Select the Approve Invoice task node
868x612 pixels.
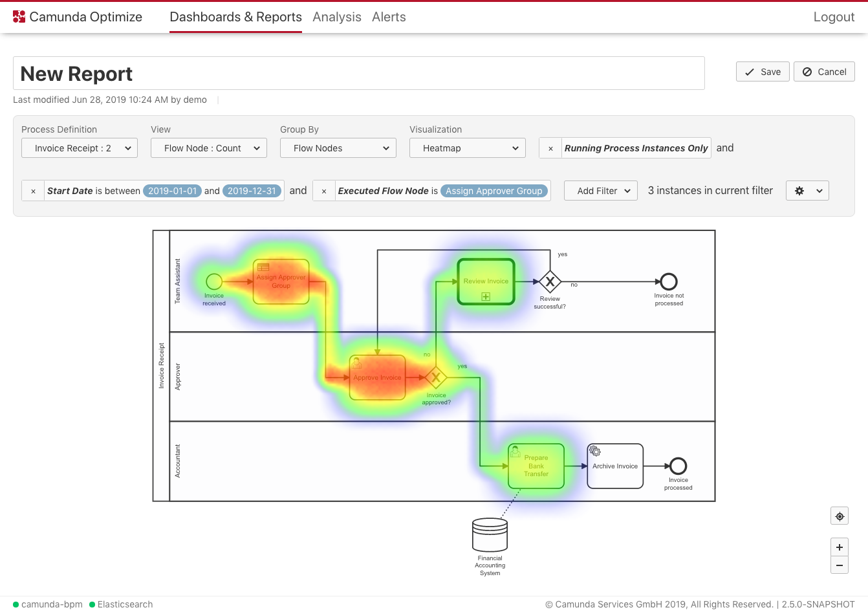378,377
